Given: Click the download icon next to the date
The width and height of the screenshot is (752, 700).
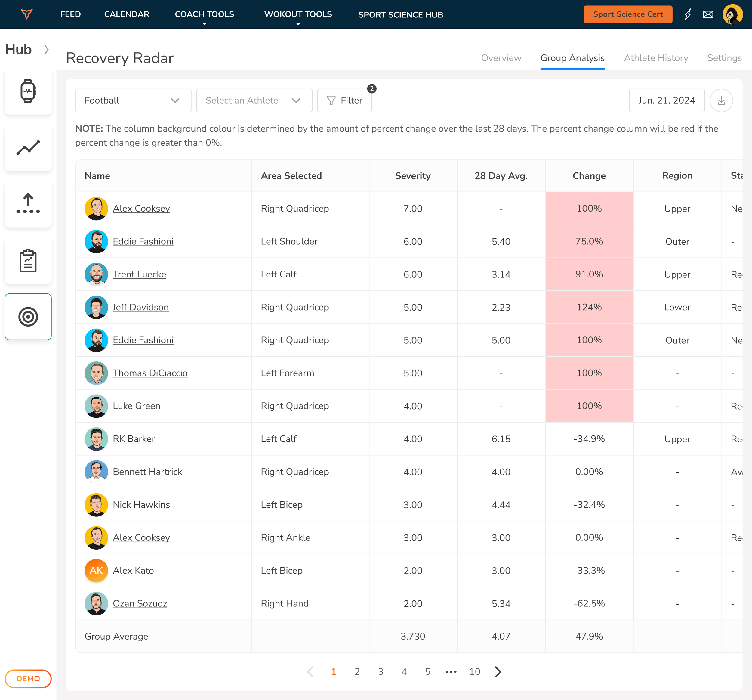Looking at the screenshot, I should [721, 100].
